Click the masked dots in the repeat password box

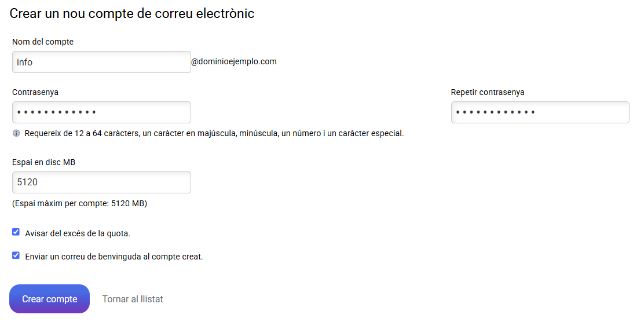(495, 112)
